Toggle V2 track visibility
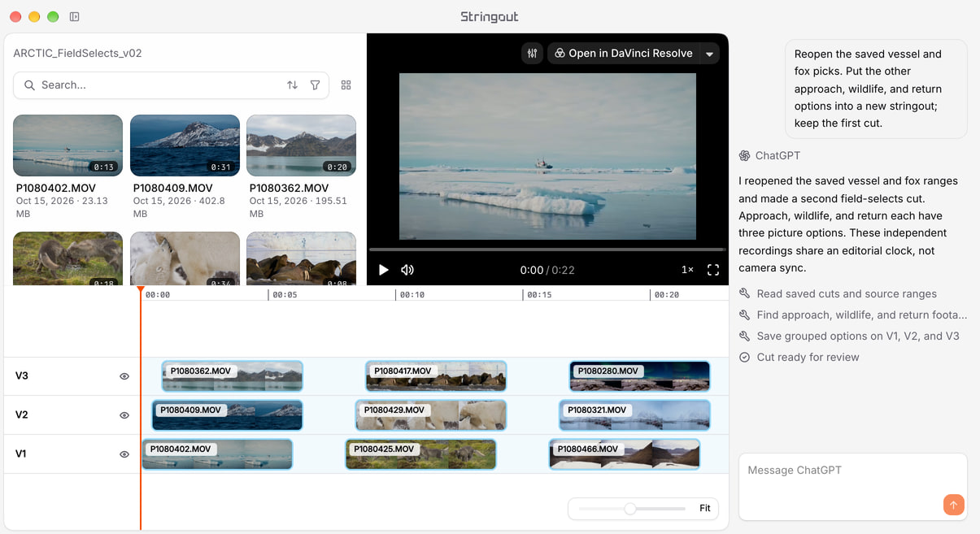 (124, 415)
